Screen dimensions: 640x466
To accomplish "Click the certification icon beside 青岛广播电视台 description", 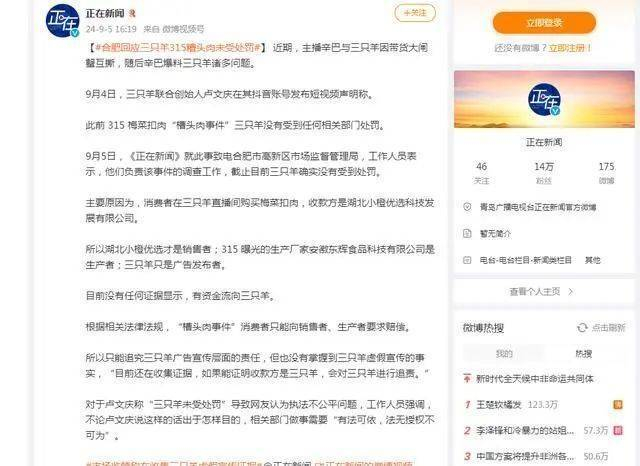I will pyautogui.click(x=467, y=207).
